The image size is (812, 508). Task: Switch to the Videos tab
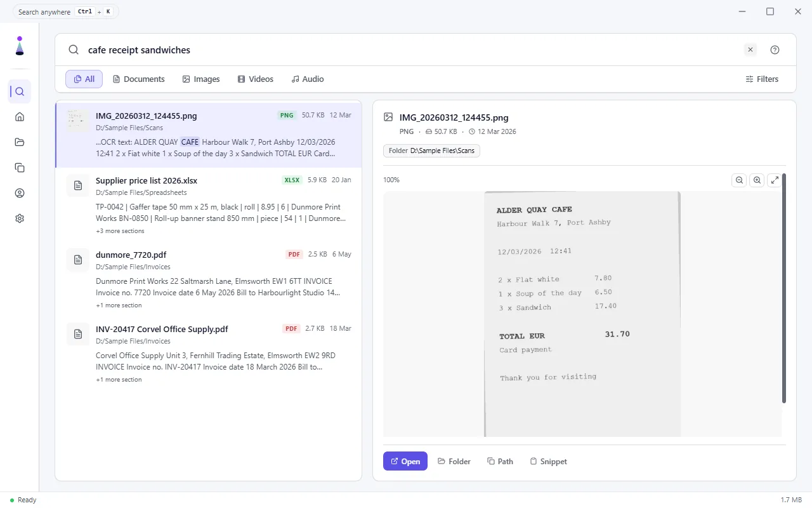click(x=256, y=79)
